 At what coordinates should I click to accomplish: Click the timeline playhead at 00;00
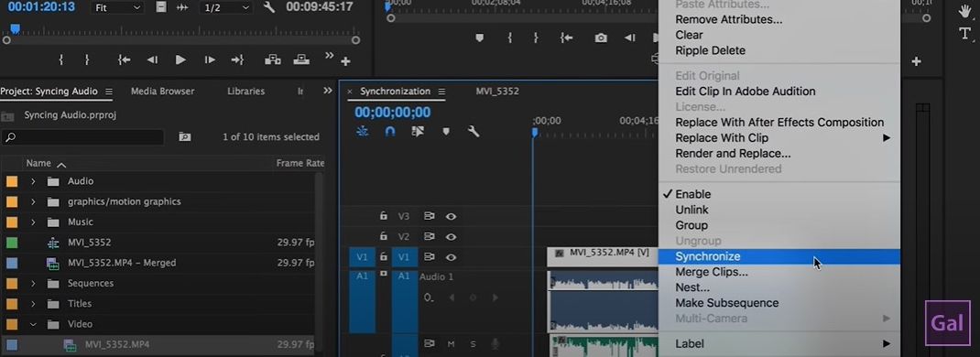pos(534,133)
